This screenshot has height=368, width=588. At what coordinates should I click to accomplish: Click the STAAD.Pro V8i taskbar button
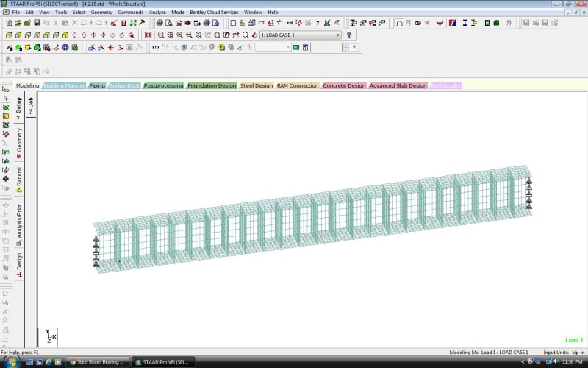click(164, 362)
